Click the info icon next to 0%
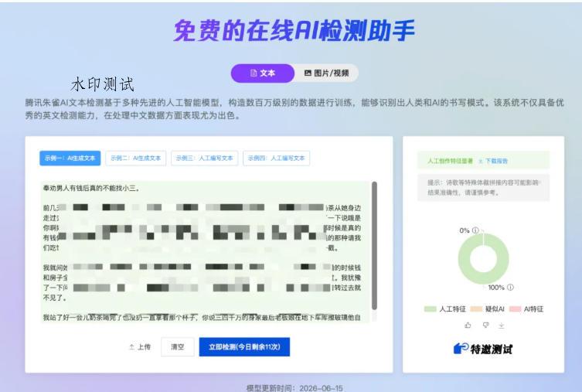The image size is (582, 392). [x=475, y=230]
